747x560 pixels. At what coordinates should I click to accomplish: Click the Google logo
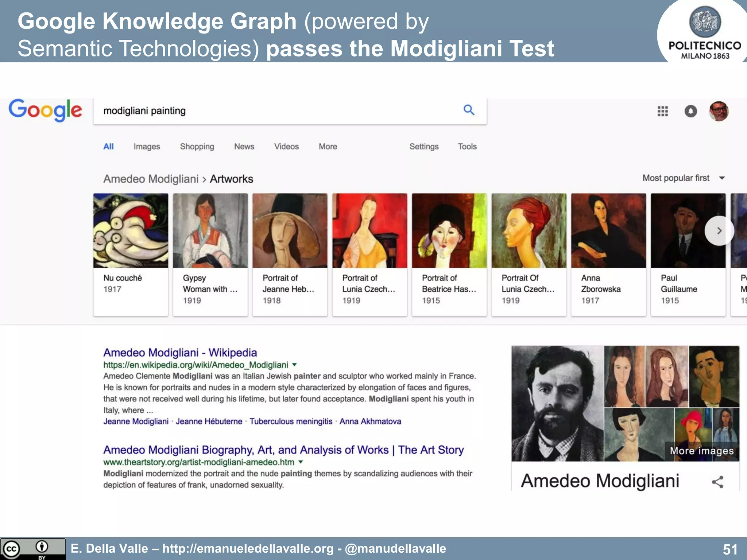pyautogui.click(x=45, y=110)
